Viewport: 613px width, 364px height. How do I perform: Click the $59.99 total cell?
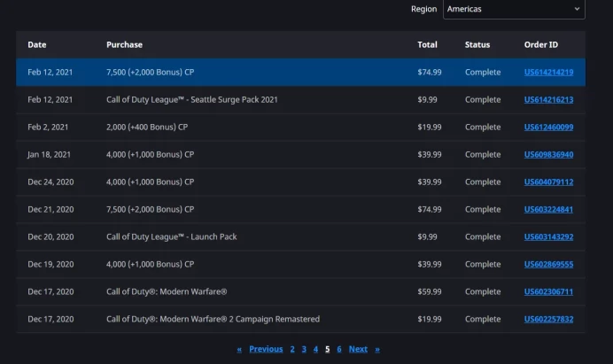click(x=430, y=291)
